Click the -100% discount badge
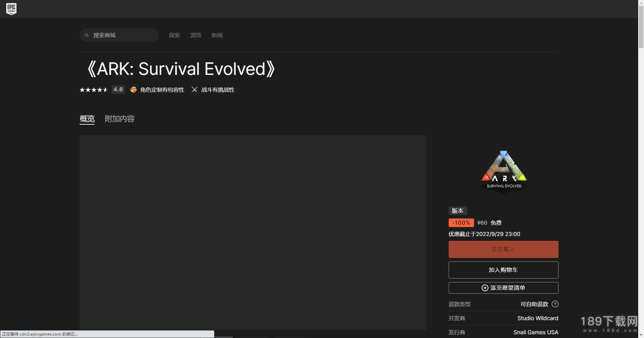Image resolution: width=644 pixels, height=338 pixels. click(x=461, y=223)
